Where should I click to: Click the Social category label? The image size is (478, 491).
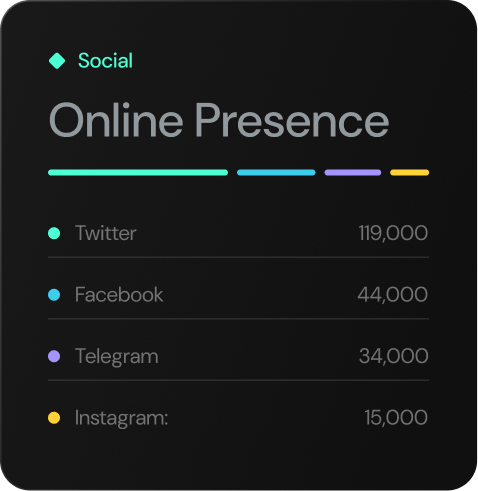click(x=105, y=61)
